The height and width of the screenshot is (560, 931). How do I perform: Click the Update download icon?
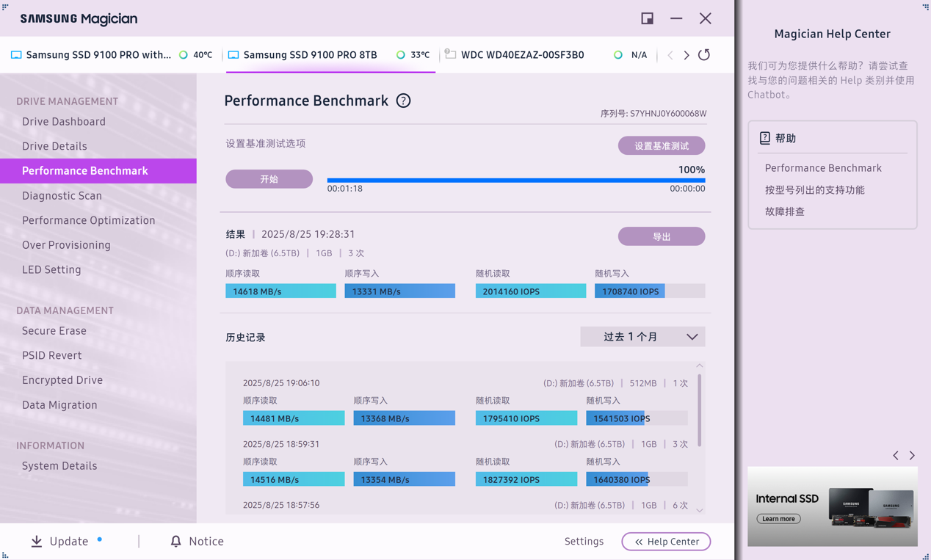click(37, 542)
